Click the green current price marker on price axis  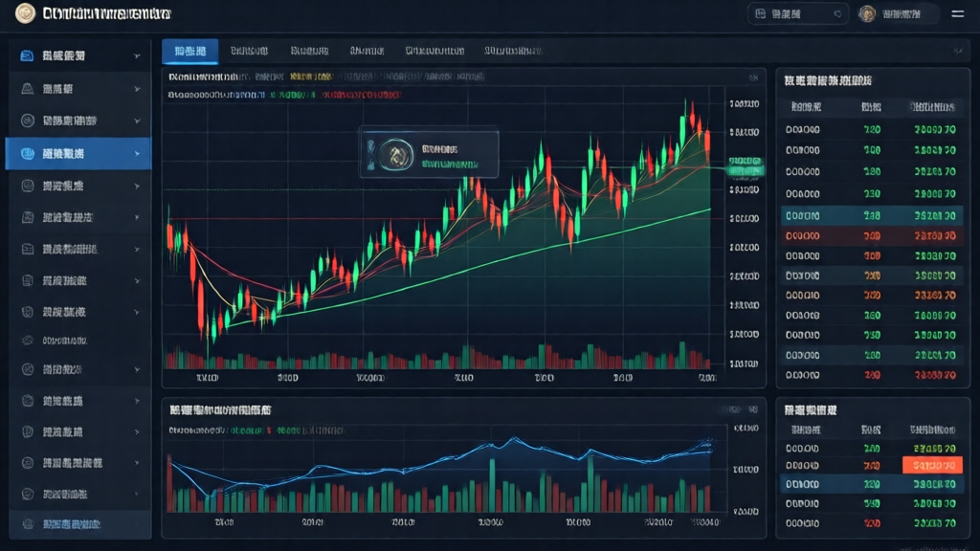746,169
